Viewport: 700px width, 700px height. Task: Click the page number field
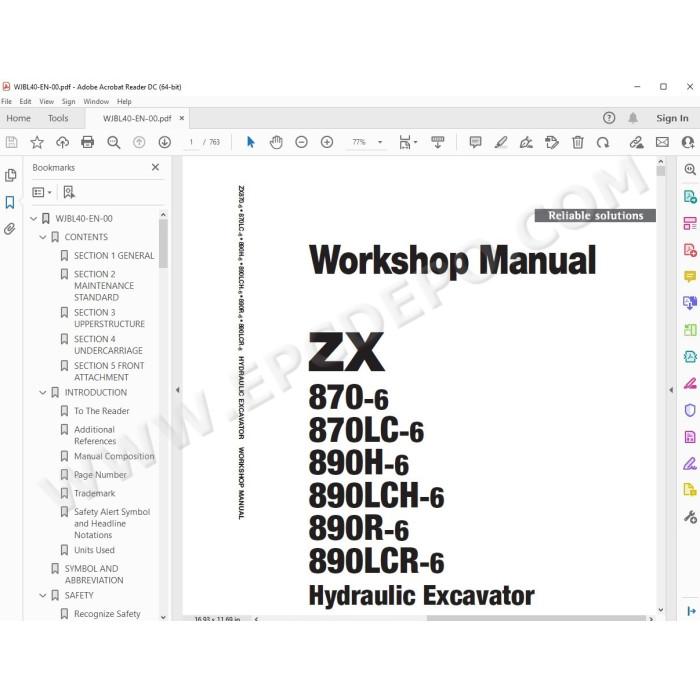point(192,142)
